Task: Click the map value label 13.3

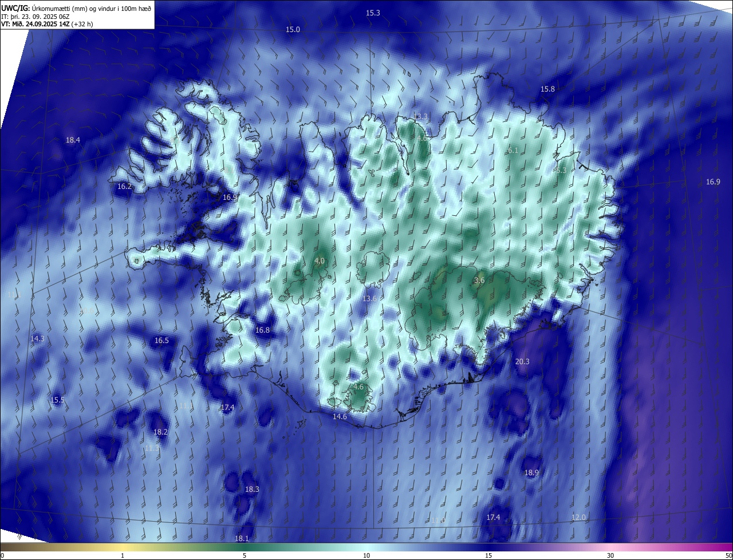Action: [420, 117]
